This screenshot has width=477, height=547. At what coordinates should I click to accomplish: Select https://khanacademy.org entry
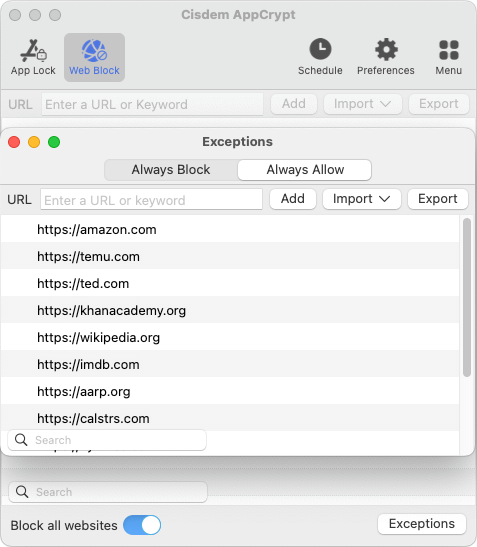pyautogui.click(x=230, y=310)
